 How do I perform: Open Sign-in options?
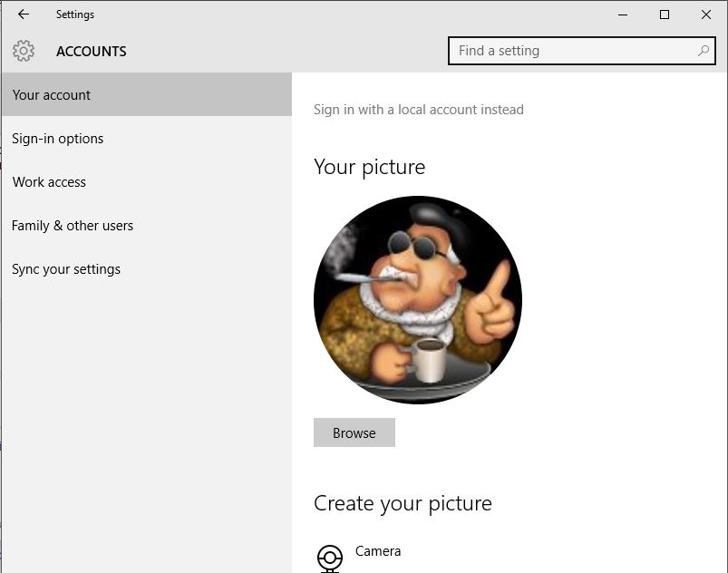click(x=147, y=139)
